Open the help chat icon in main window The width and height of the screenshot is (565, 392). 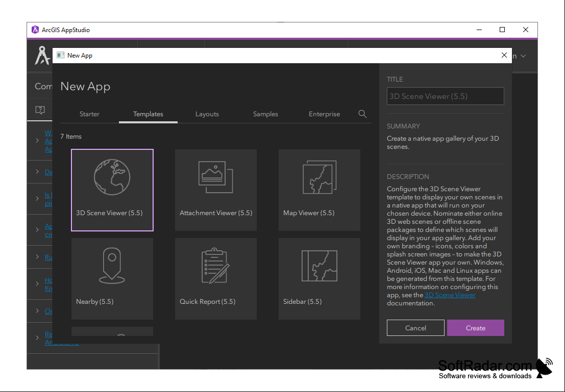(40, 110)
